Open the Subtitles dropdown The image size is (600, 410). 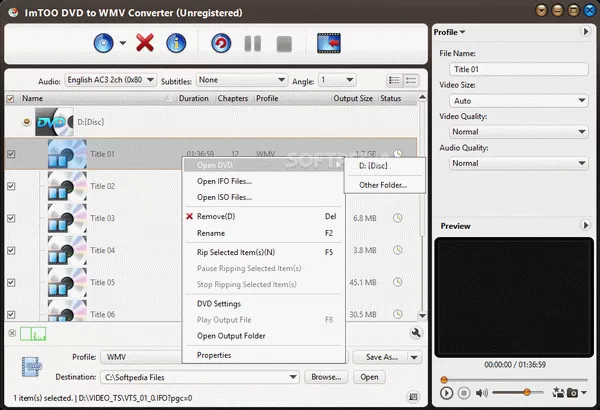click(242, 80)
